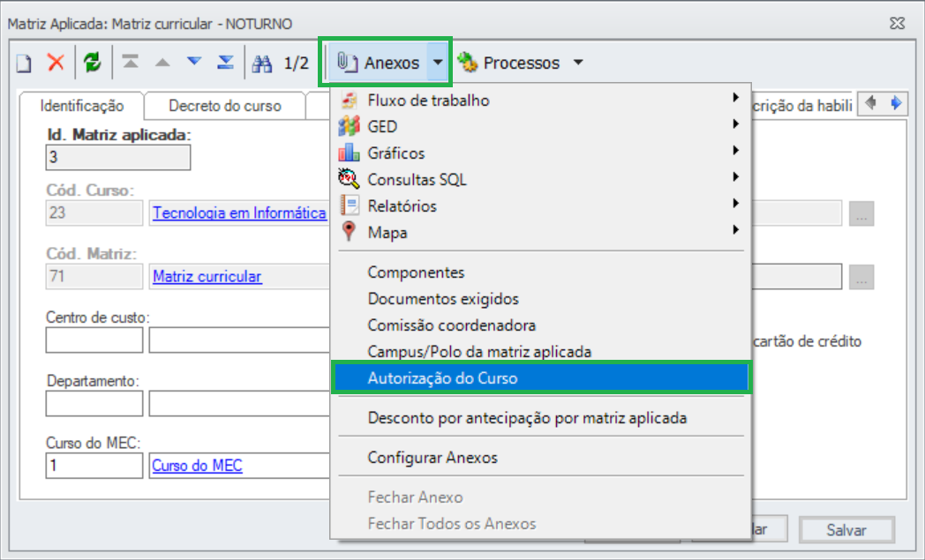This screenshot has height=560, width=925.
Task: Click the Salvar button
Action: point(846,530)
